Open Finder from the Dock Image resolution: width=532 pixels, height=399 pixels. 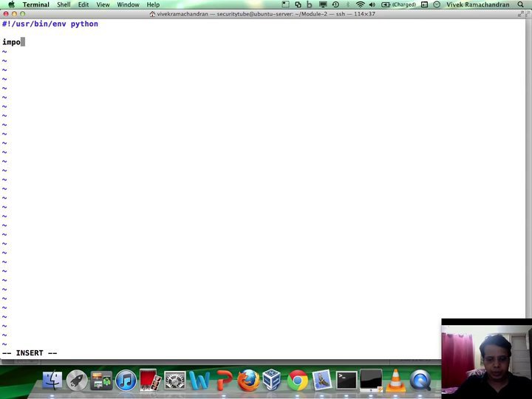pos(52,380)
